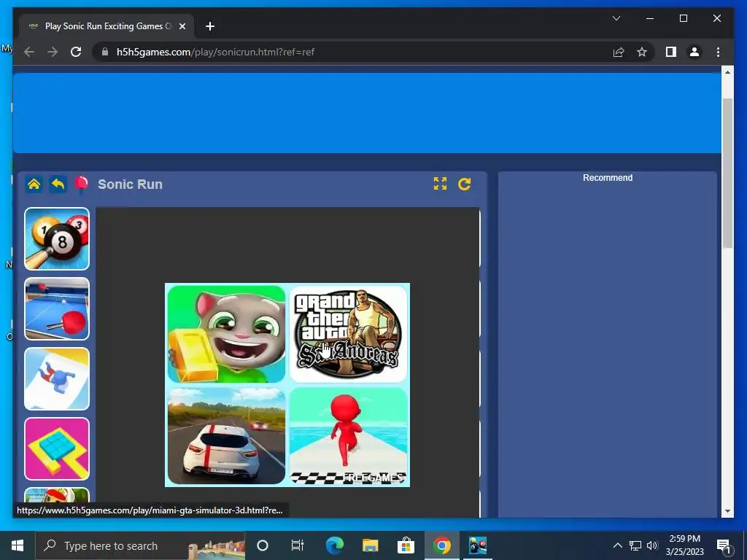Open the pink block puzzle game thumbnail
Screen dimensions: 747x560
point(57,448)
